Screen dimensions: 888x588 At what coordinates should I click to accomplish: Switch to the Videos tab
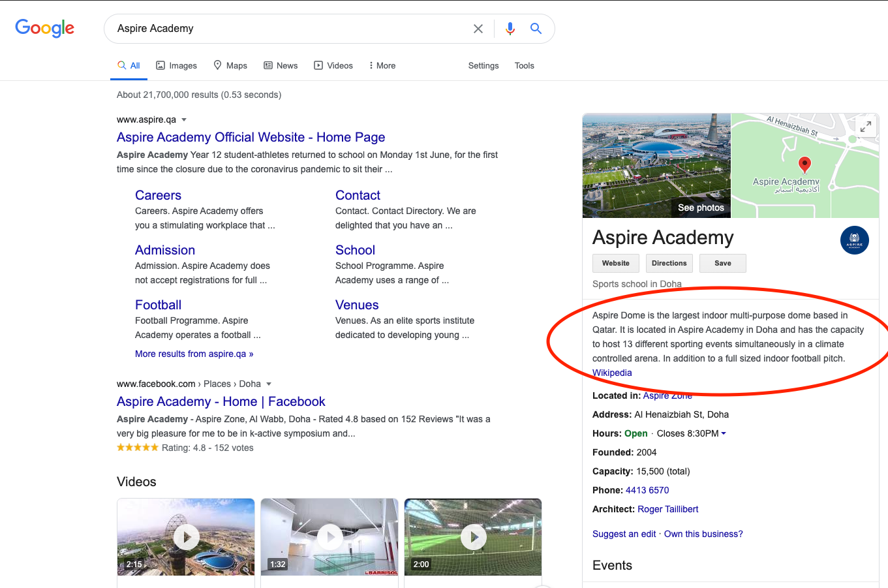[x=333, y=65]
